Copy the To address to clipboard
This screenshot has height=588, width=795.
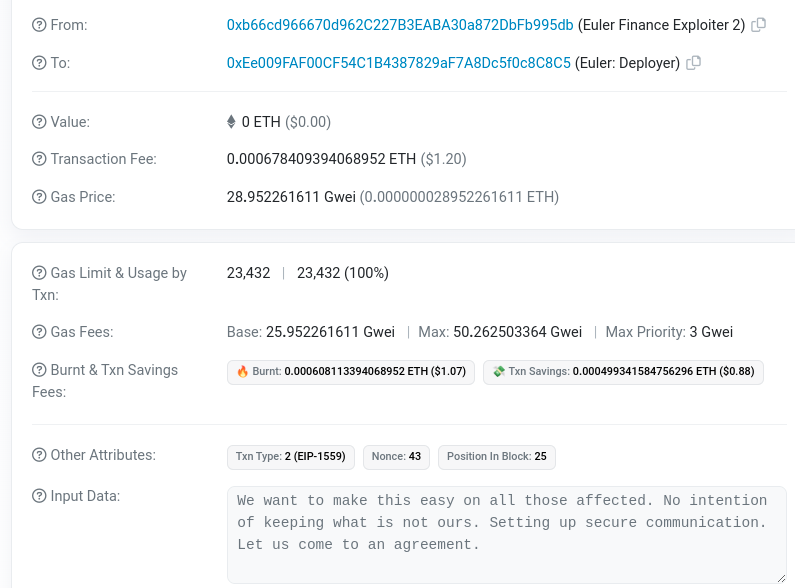point(694,63)
